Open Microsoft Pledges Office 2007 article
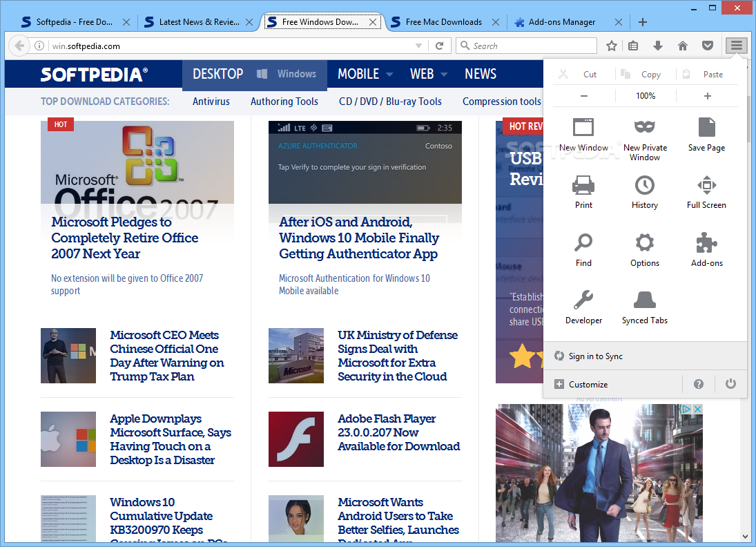Screen dimensions: 756x547 pyautogui.click(x=124, y=238)
